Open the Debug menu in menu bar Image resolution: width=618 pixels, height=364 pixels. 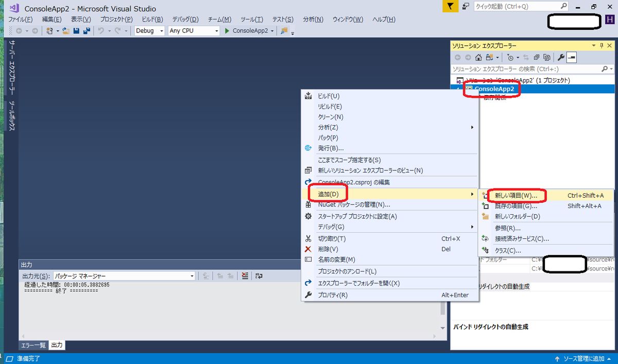click(x=185, y=19)
